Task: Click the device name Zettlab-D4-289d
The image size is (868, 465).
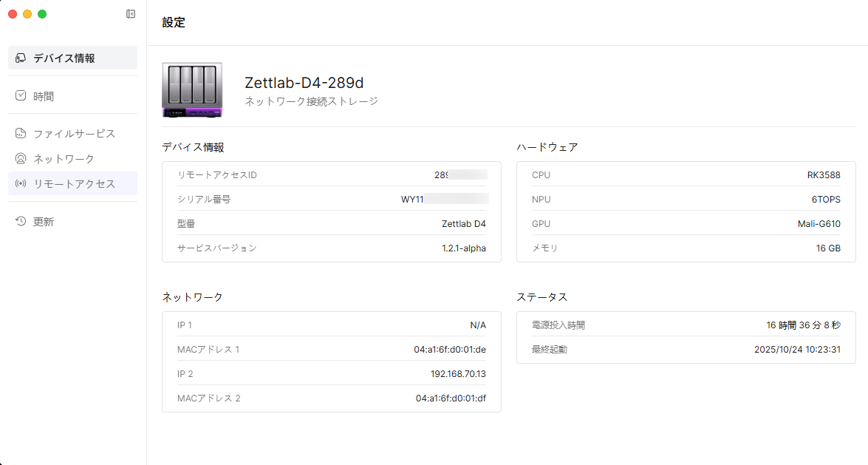Action: [304, 83]
